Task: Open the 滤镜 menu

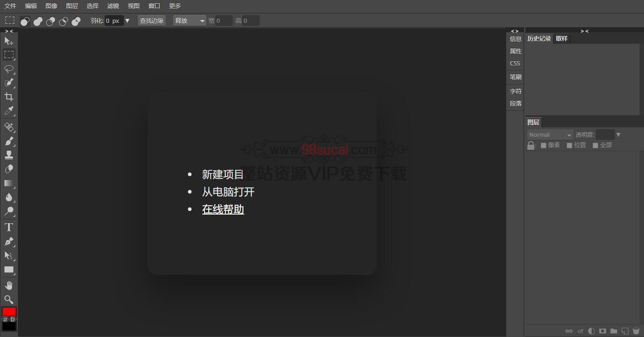Action: coord(113,6)
